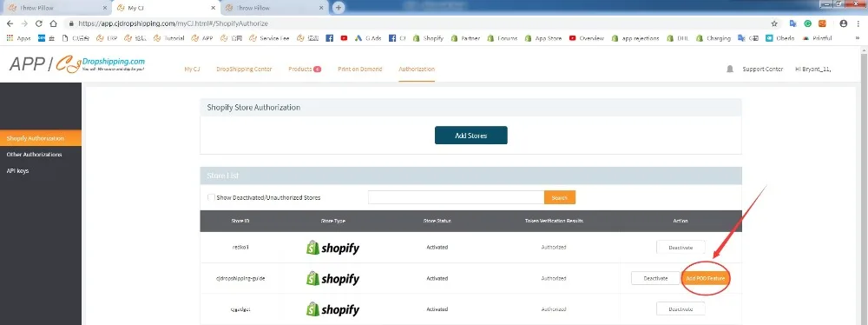
Task: Click the browser forward arrow
Action: 24,23
